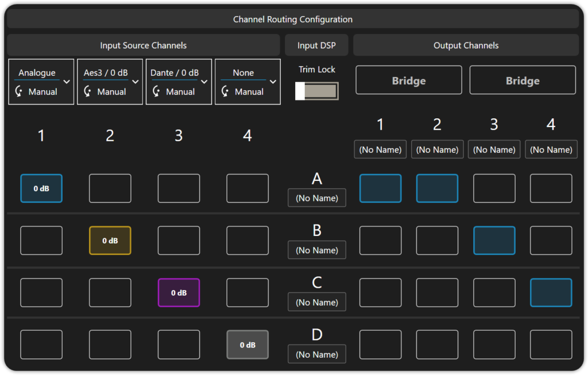Open the None input source dropdown
The width and height of the screenshot is (588, 375).
(273, 82)
